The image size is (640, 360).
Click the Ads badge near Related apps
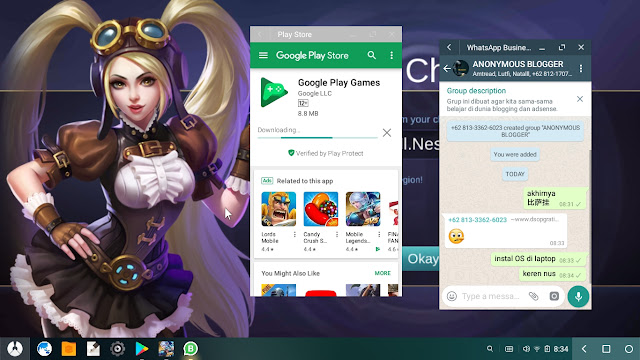coord(267,180)
